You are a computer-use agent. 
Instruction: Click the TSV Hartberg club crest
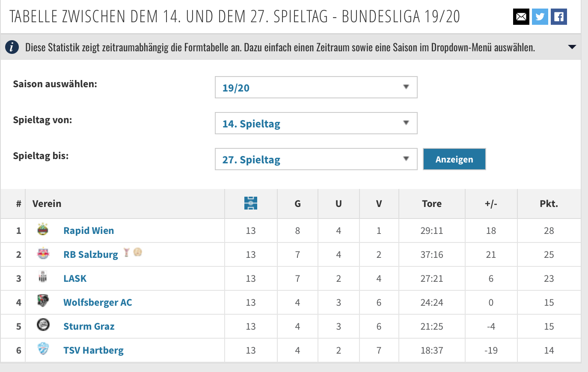[x=43, y=349]
